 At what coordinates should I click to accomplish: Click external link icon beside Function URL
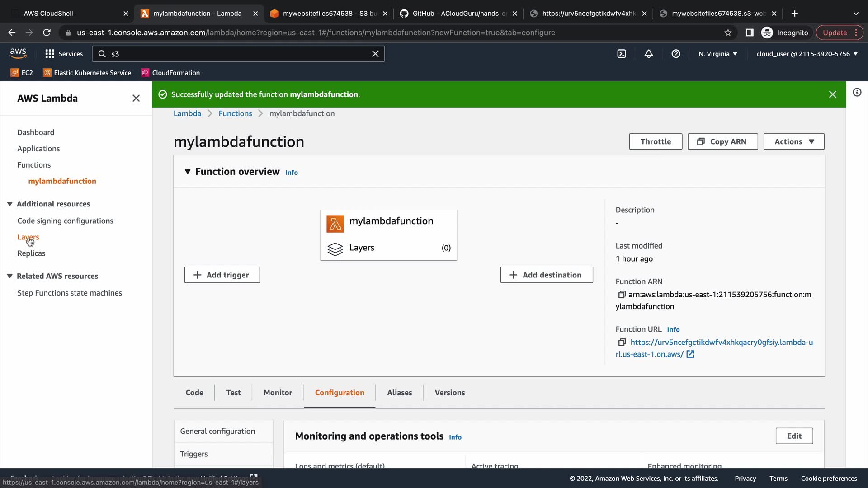click(690, 354)
